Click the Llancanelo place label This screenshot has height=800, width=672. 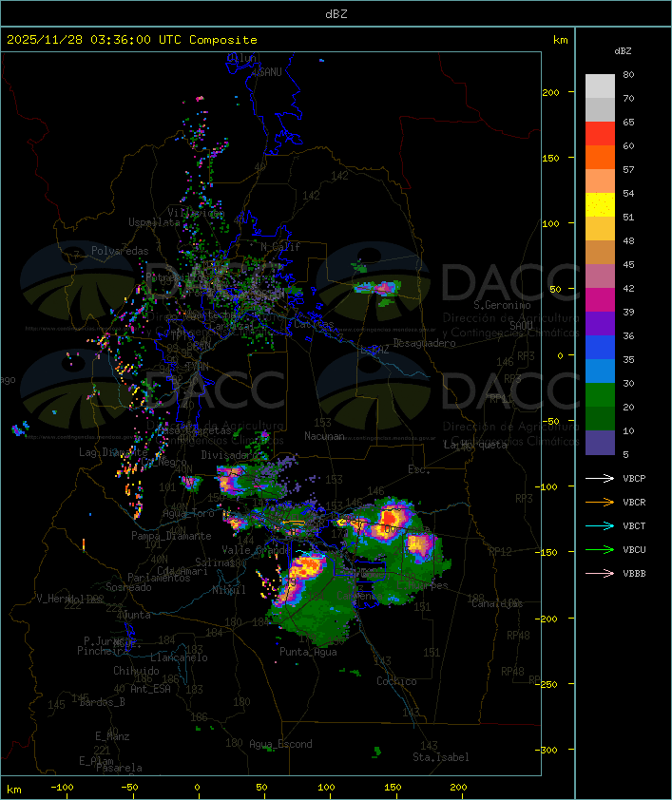click(x=179, y=657)
